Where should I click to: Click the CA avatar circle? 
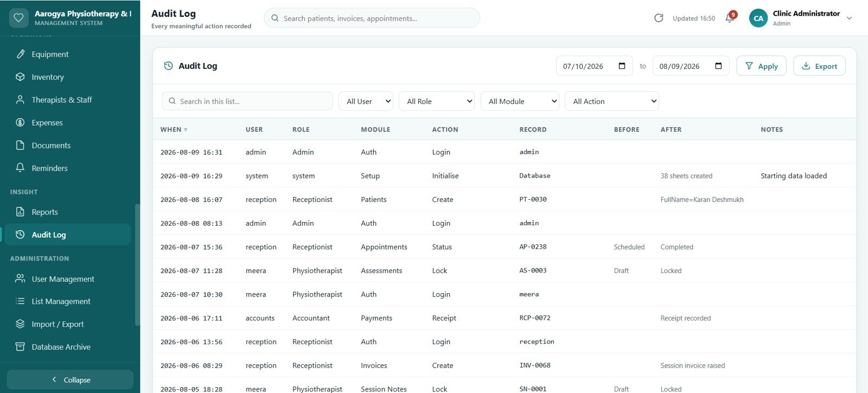pyautogui.click(x=758, y=18)
